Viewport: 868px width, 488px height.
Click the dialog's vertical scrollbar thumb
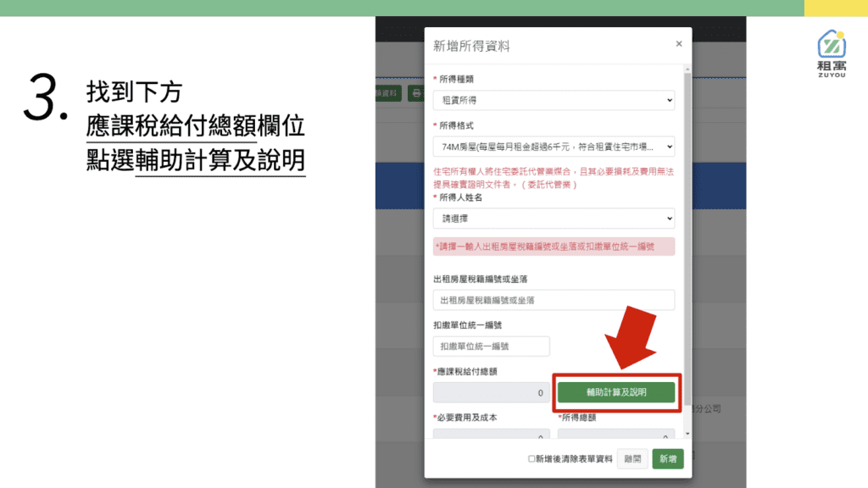pos(687,238)
